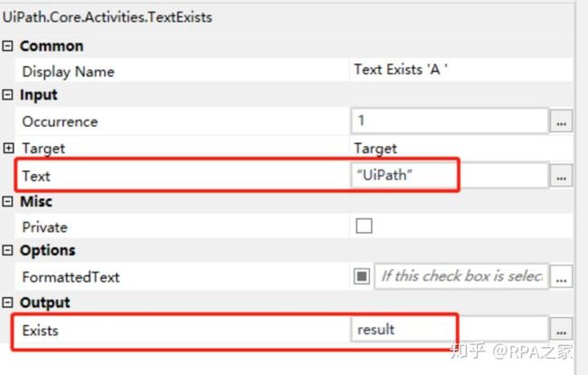Click the Text field containing "UiPath"
The width and height of the screenshot is (588, 375).
450,176
